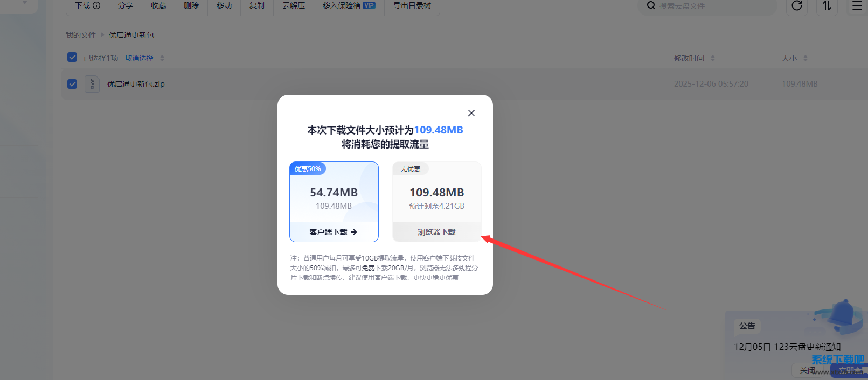Open the 12月05日 123云盘更新通知 notice
868x380 pixels.
pyautogui.click(x=787, y=347)
